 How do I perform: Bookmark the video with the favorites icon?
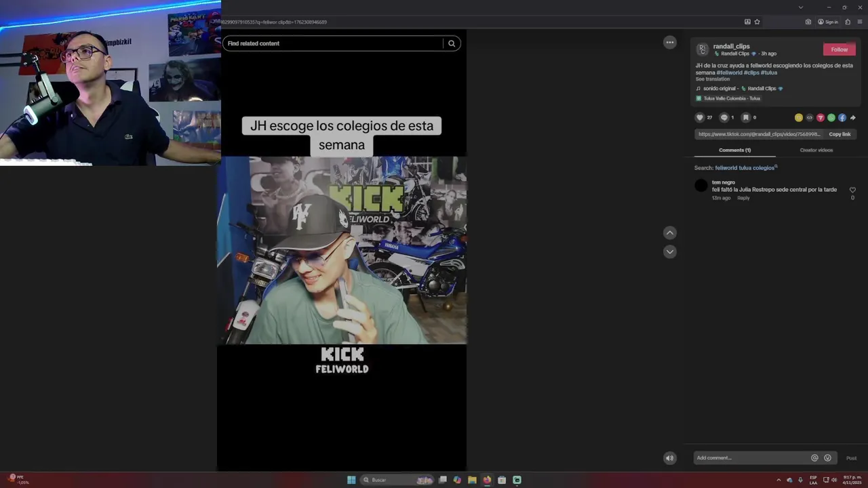tap(745, 117)
